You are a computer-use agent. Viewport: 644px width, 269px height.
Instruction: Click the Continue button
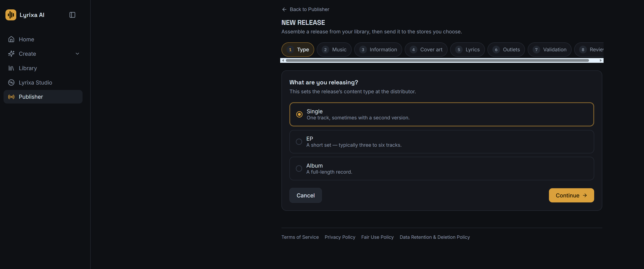(571, 195)
